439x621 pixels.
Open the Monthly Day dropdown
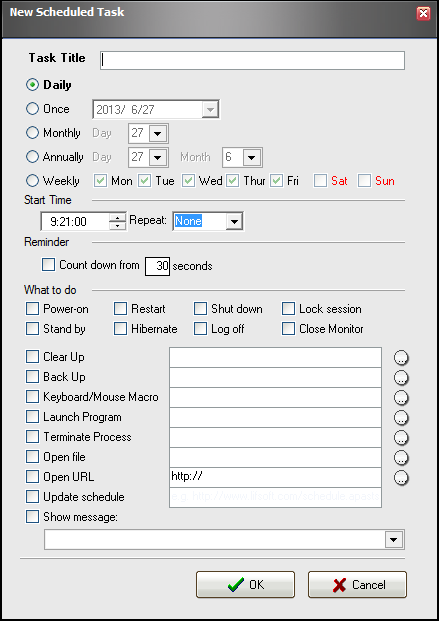[158, 133]
